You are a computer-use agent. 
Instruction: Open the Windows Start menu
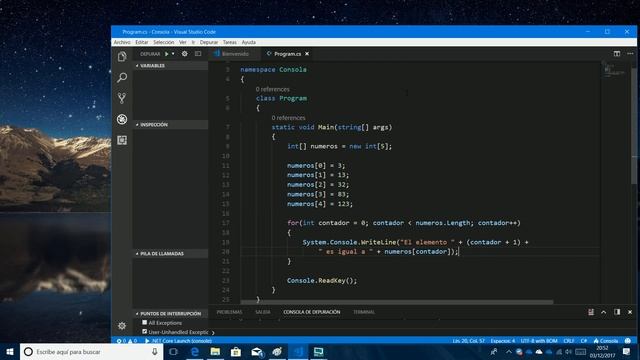click(10, 352)
